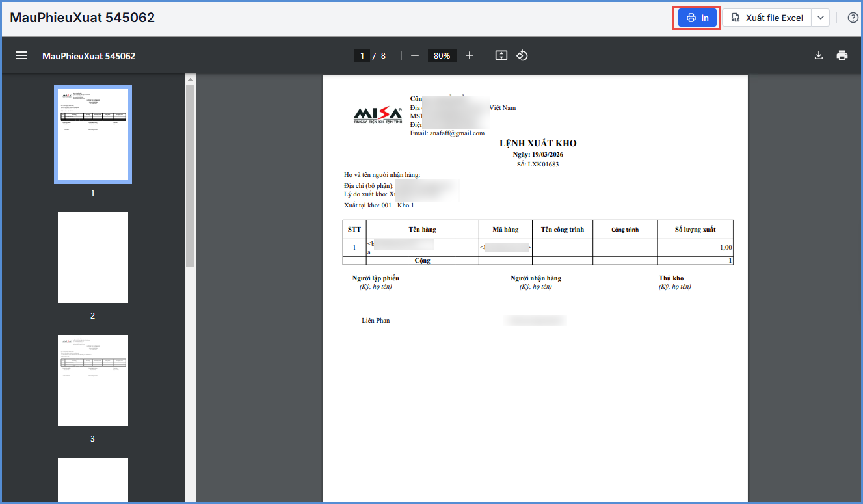Click the Ngày: 19/03/2026 date text
Screen dimensions: 863x504
[538, 154]
